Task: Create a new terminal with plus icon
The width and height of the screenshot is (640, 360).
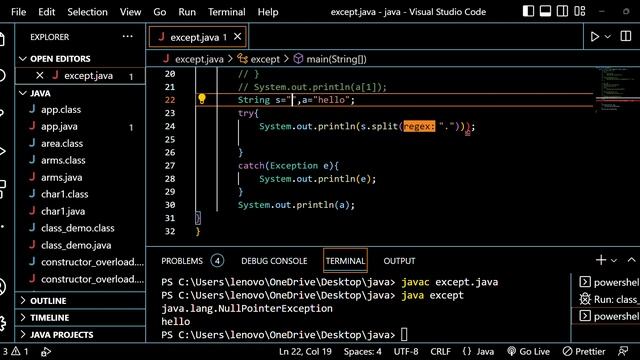Action: pyautogui.click(x=600, y=260)
